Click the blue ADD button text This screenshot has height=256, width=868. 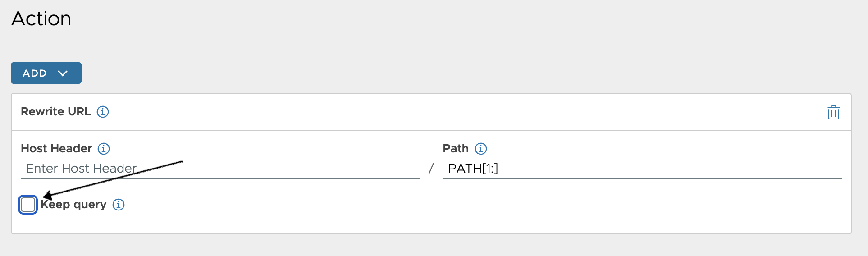click(x=35, y=73)
